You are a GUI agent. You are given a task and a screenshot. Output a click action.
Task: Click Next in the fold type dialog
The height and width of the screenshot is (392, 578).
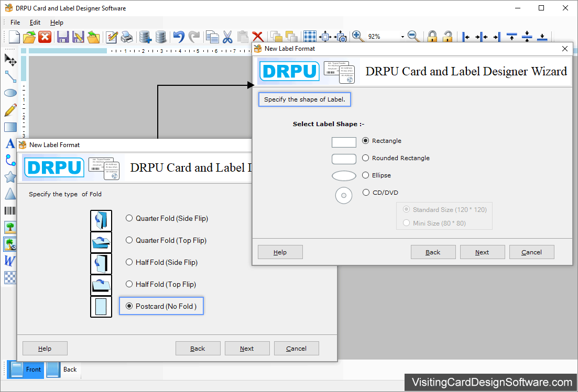(x=247, y=349)
